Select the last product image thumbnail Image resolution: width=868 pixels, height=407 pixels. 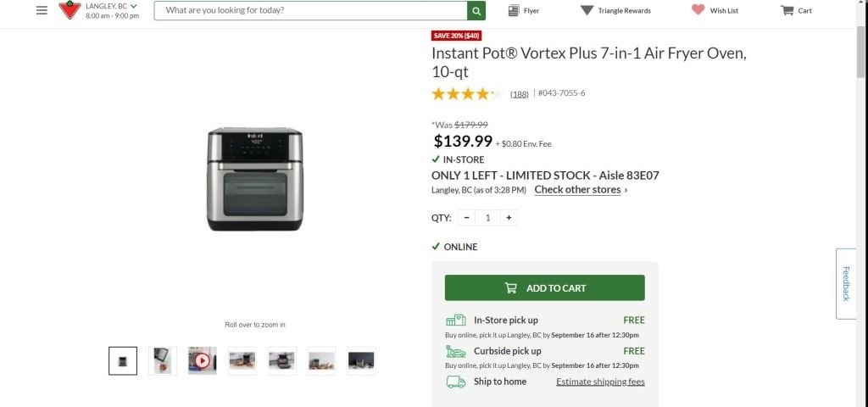(361, 360)
